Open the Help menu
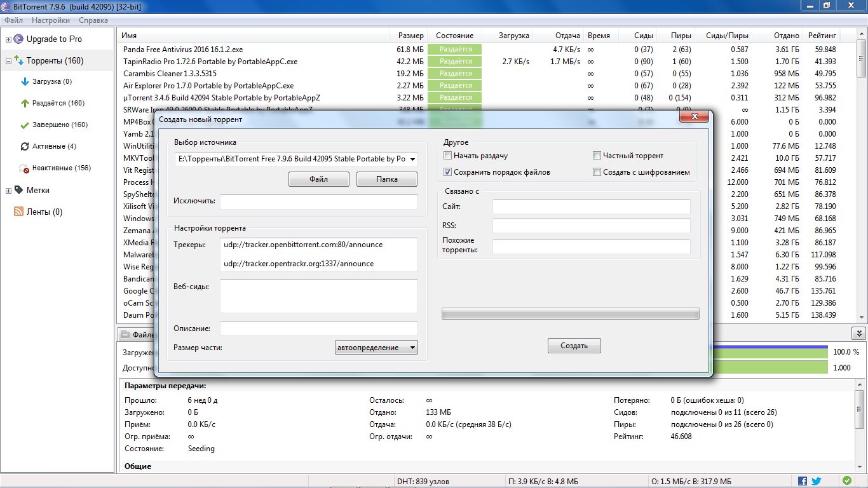This screenshot has width=868, height=488. pyautogui.click(x=93, y=20)
